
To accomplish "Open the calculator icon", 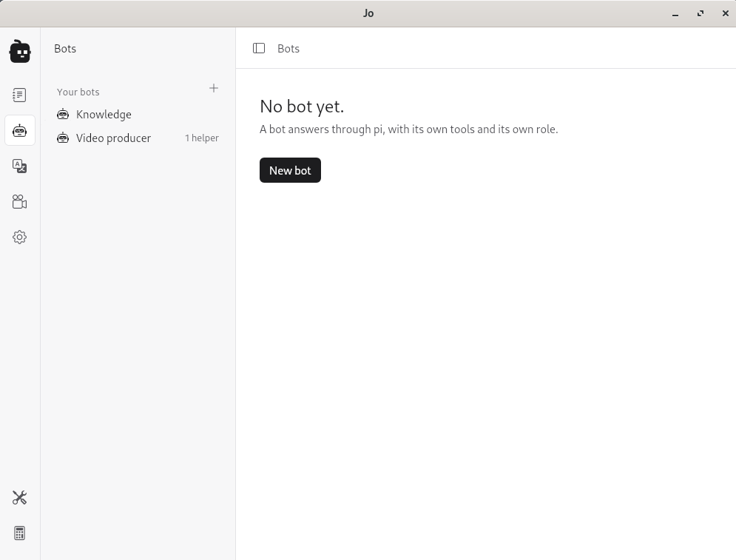I will click(x=19, y=533).
